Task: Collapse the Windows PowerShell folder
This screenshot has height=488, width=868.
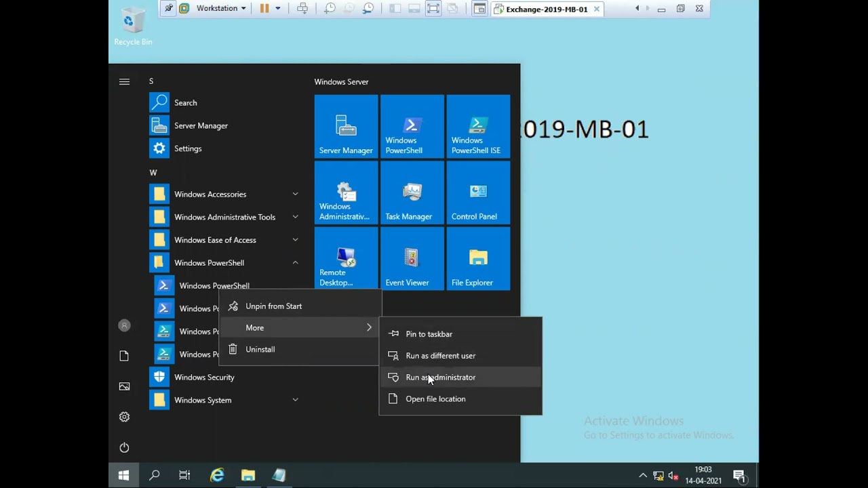Action: [x=224, y=263]
